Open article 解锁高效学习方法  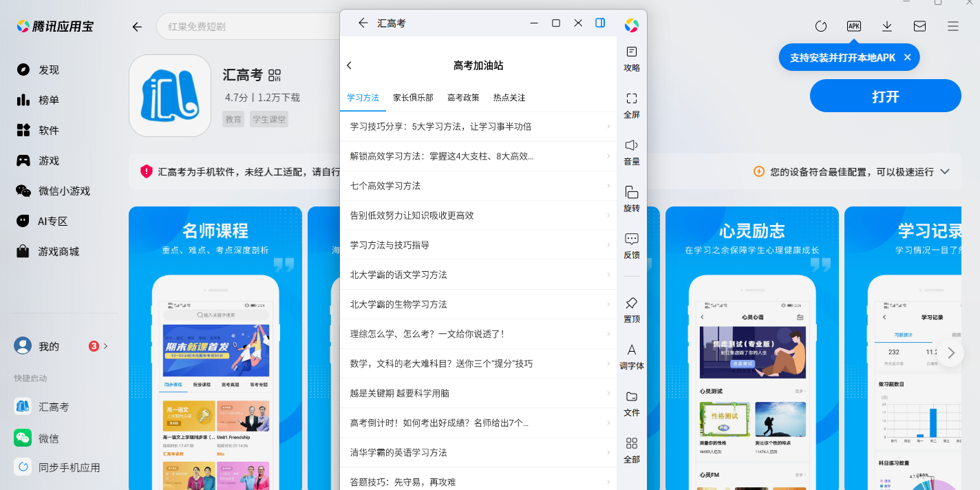(x=478, y=156)
